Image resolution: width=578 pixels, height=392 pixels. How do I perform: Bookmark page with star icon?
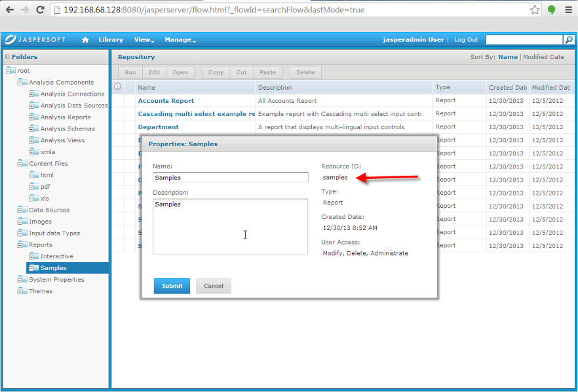(535, 10)
